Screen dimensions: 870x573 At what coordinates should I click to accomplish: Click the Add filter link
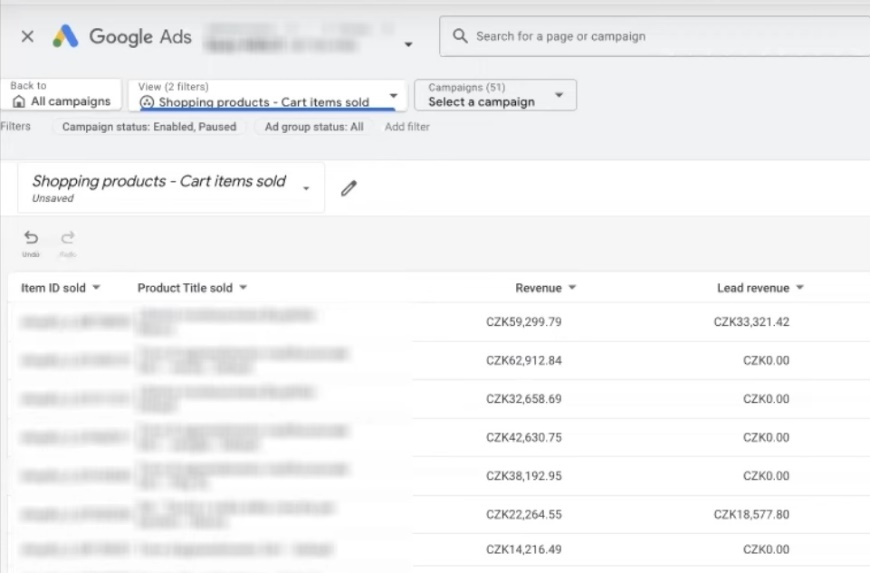tap(407, 127)
